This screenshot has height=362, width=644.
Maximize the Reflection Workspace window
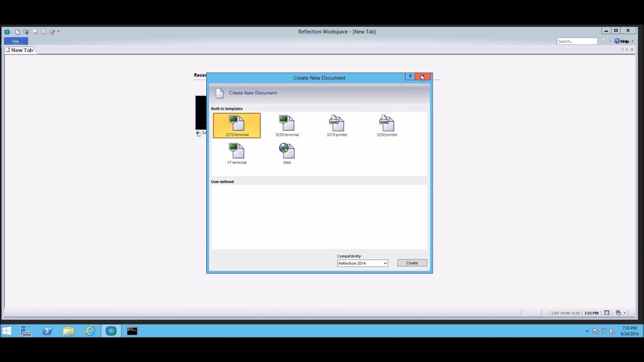coord(615,31)
